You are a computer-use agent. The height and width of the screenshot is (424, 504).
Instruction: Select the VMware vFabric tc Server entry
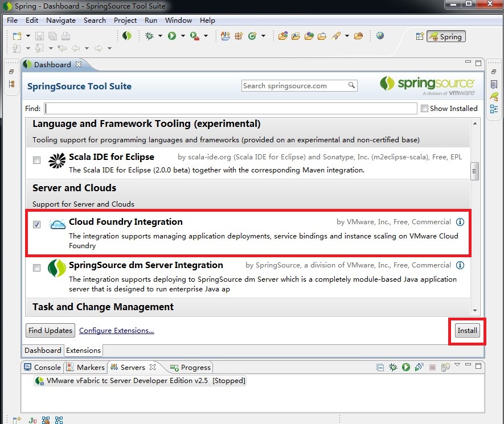click(x=140, y=381)
